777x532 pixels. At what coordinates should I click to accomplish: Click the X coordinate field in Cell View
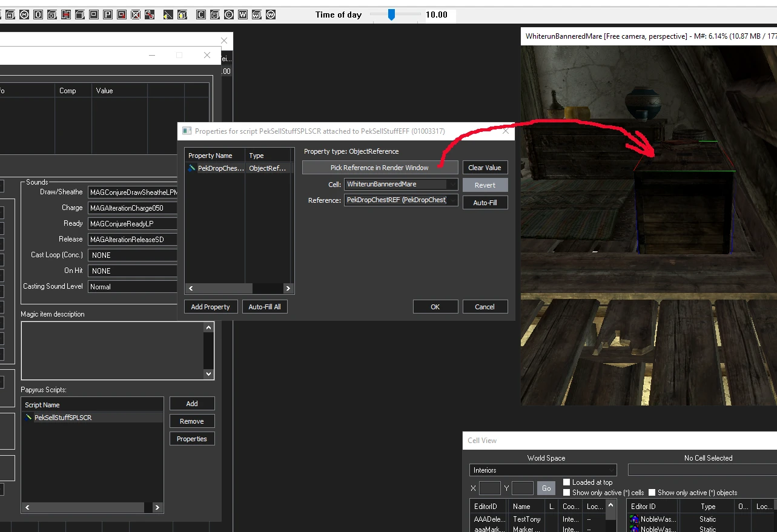(x=489, y=488)
